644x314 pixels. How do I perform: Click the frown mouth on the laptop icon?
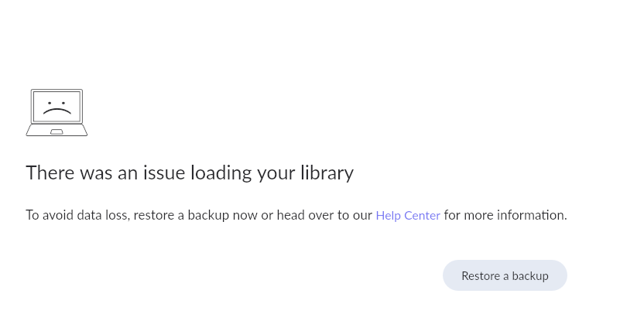tap(57, 111)
